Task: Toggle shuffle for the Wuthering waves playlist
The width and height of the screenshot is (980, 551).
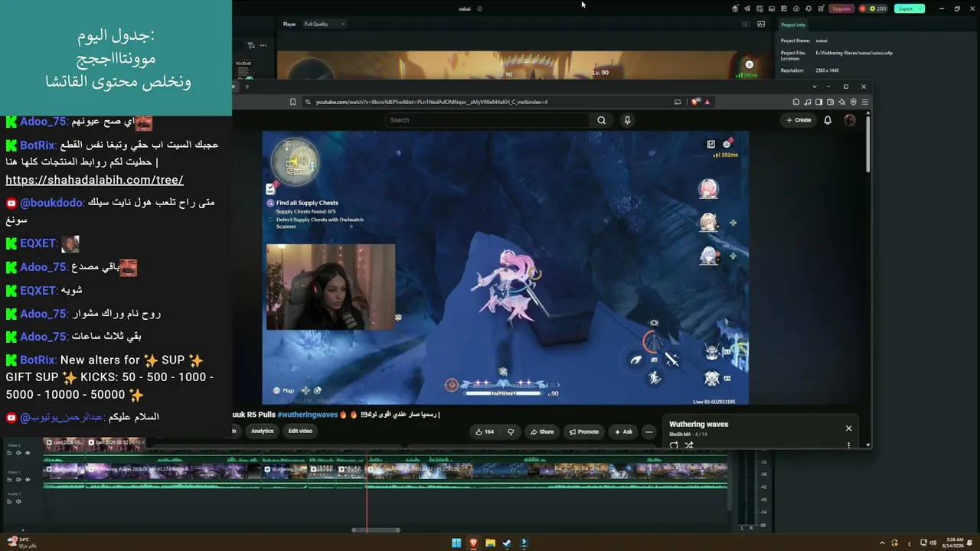Action: tap(688, 445)
